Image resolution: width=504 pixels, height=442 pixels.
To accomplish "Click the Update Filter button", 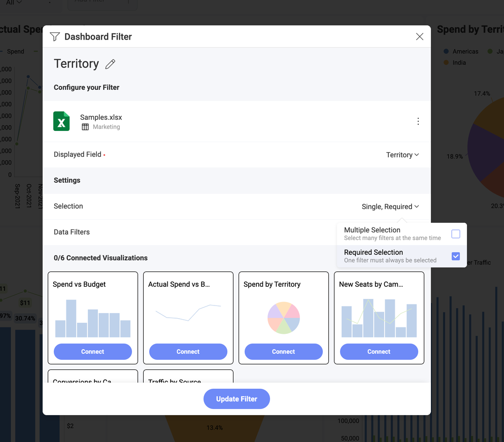I will pos(237,399).
